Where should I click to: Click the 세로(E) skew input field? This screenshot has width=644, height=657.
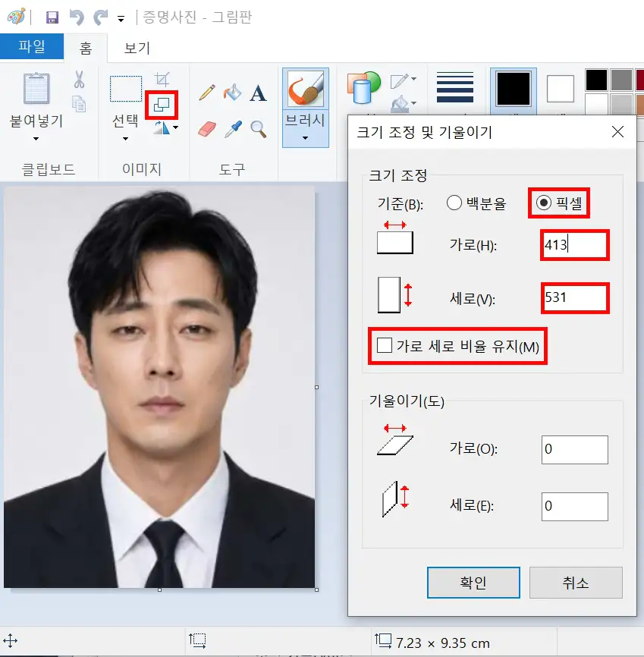pos(575,507)
